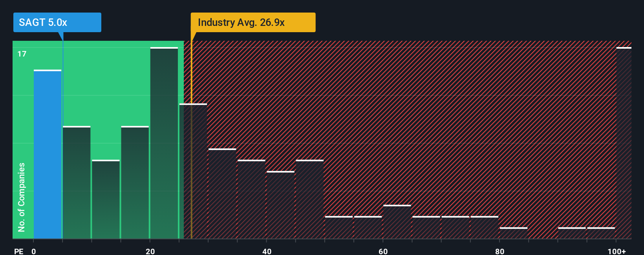Click the bar at PE 30-35

[222, 193]
